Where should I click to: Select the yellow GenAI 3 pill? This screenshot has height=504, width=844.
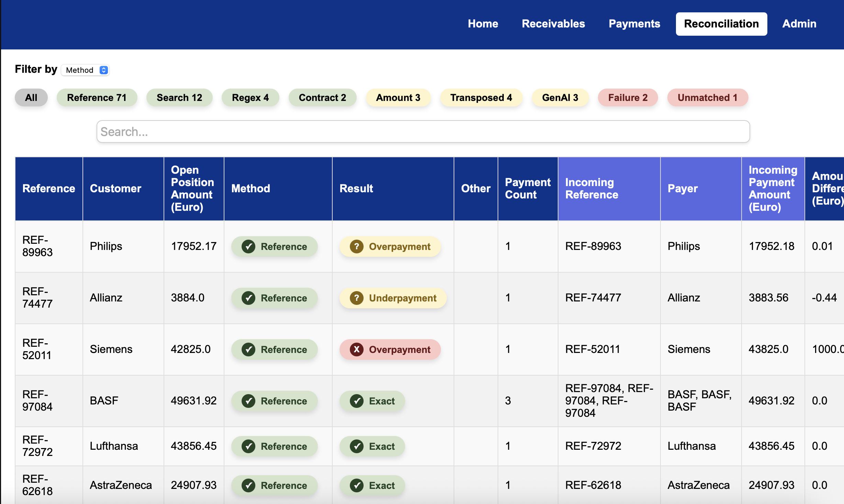click(560, 98)
